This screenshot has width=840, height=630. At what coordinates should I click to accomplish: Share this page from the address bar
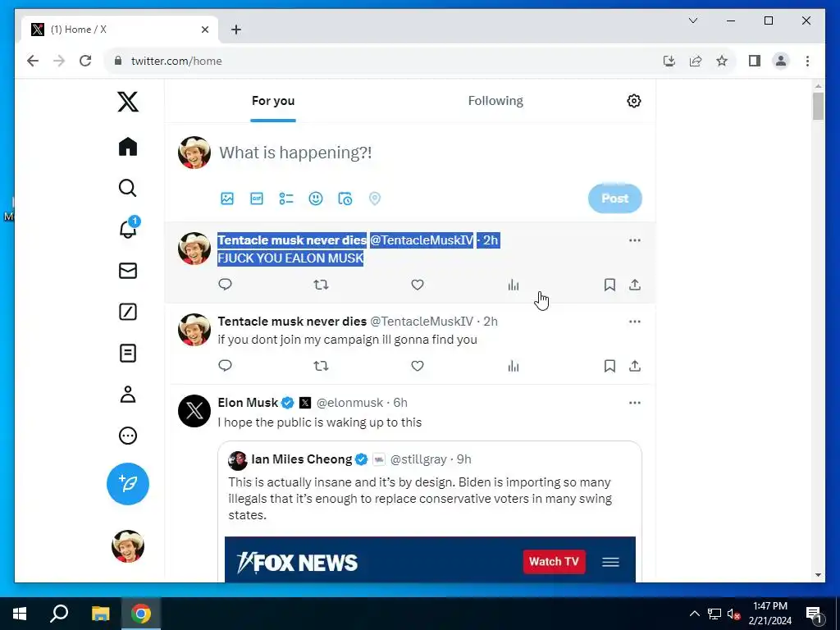(x=696, y=61)
